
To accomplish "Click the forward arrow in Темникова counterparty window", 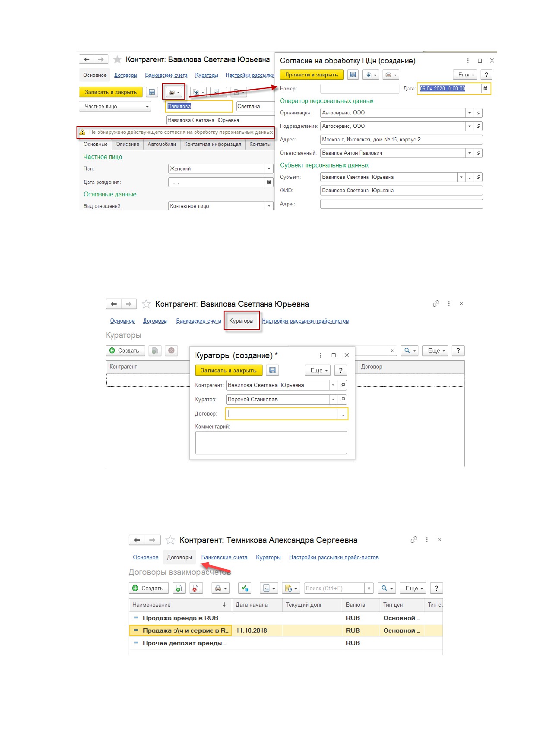I will (x=152, y=540).
